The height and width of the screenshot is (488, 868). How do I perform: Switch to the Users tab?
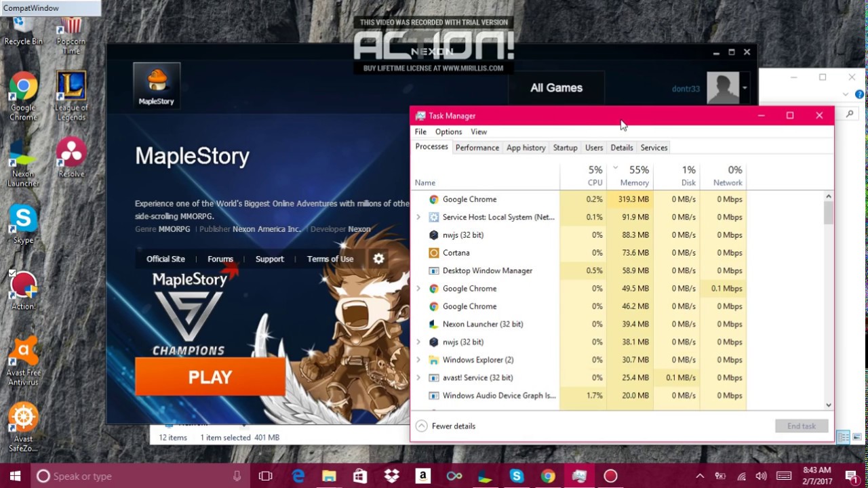point(594,147)
